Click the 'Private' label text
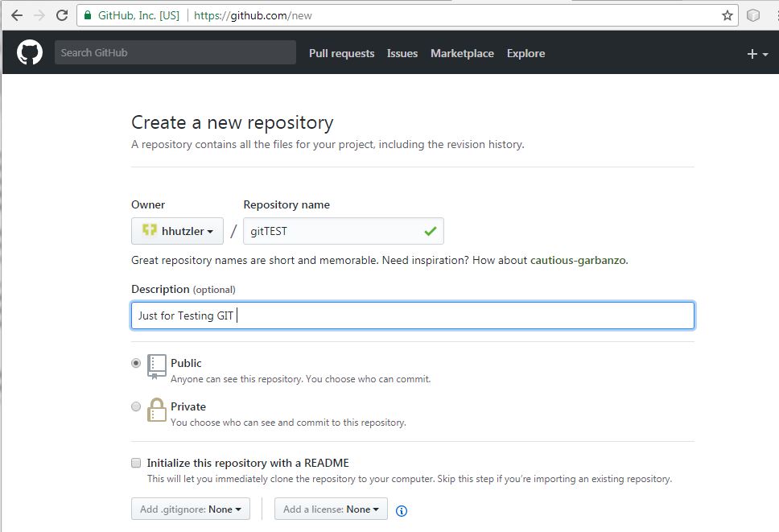 coord(188,406)
